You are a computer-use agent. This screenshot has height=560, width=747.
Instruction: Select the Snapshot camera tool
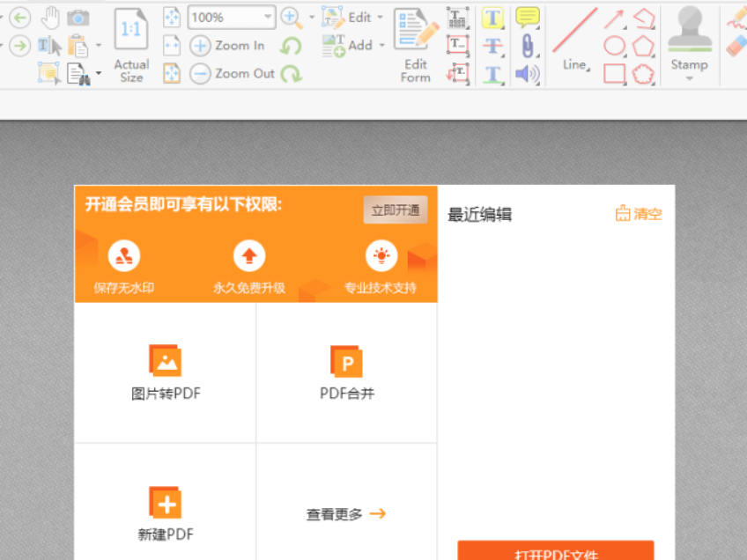click(78, 18)
